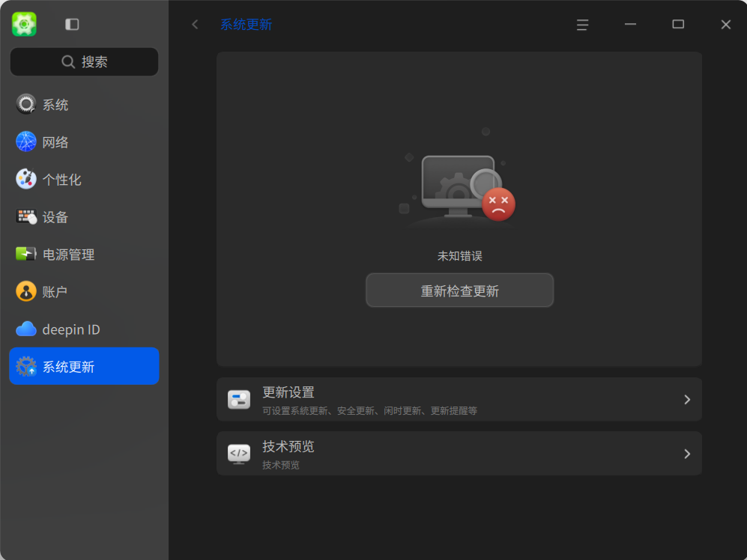Click inside the 搜索 search field
Image resolution: width=747 pixels, height=560 pixels.
(84, 61)
